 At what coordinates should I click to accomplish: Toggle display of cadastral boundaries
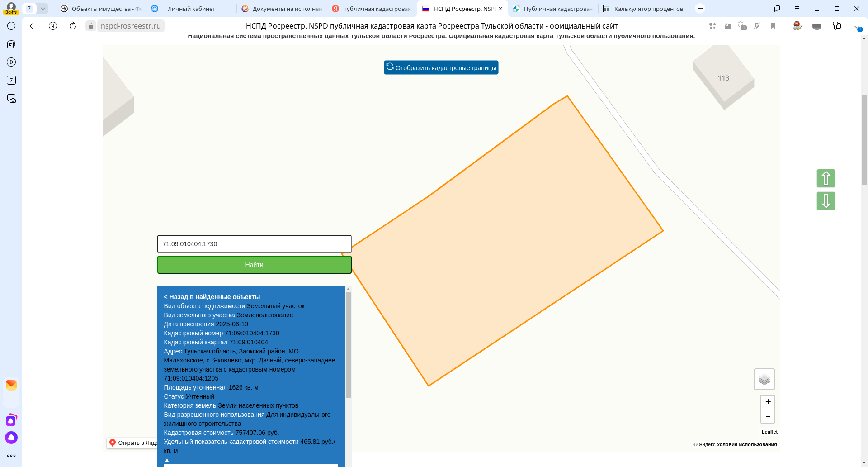point(441,67)
